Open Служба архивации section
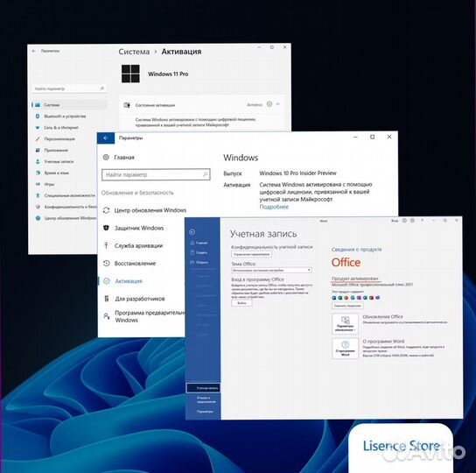The height and width of the screenshot is (473, 476). tap(133, 245)
